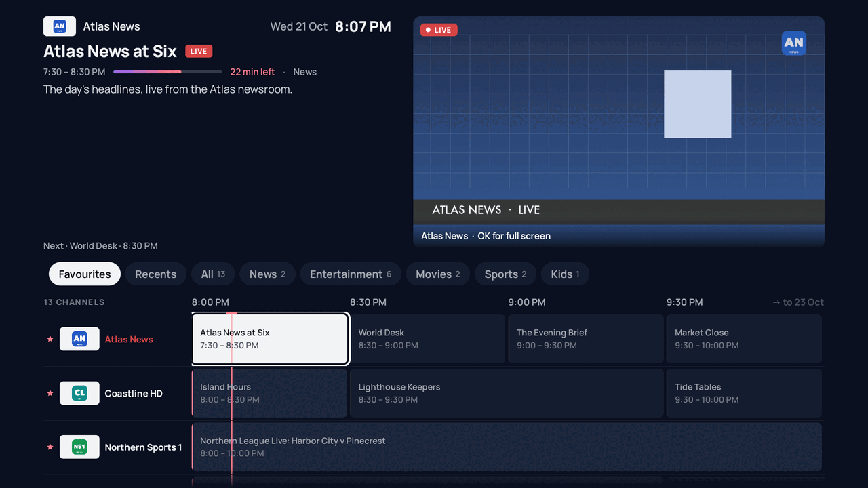
Task: Click the '22 min left' label
Action: [252, 72]
